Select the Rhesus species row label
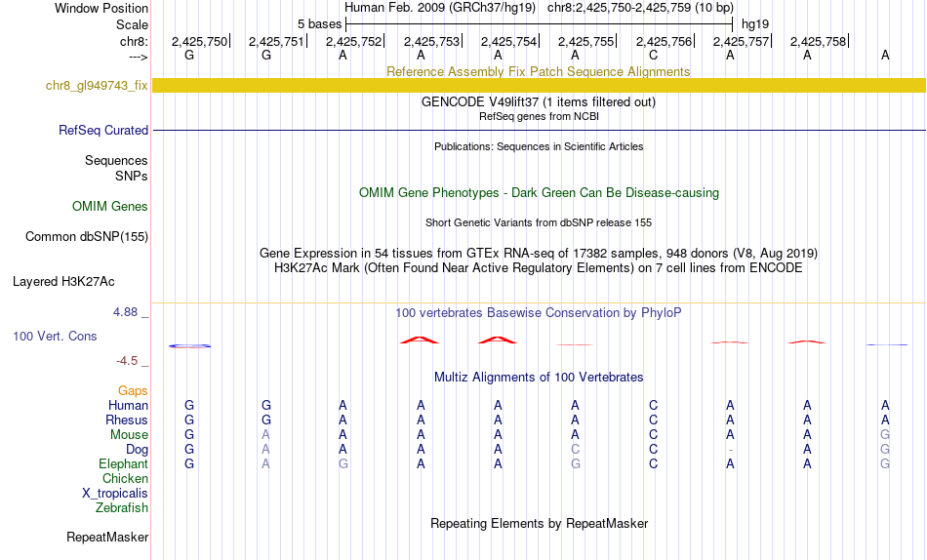 pyautogui.click(x=127, y=420)
